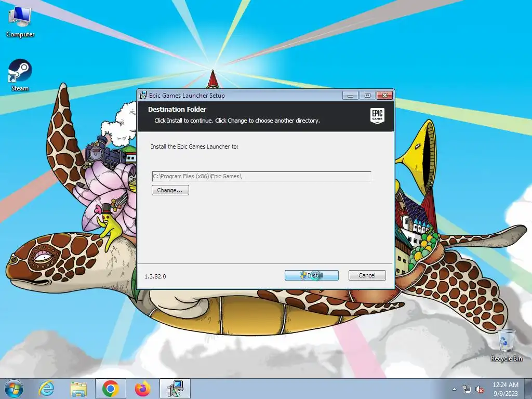532x399 pixels.
Task: Select the Recycle Bin desktop icon
Action: 506,345
